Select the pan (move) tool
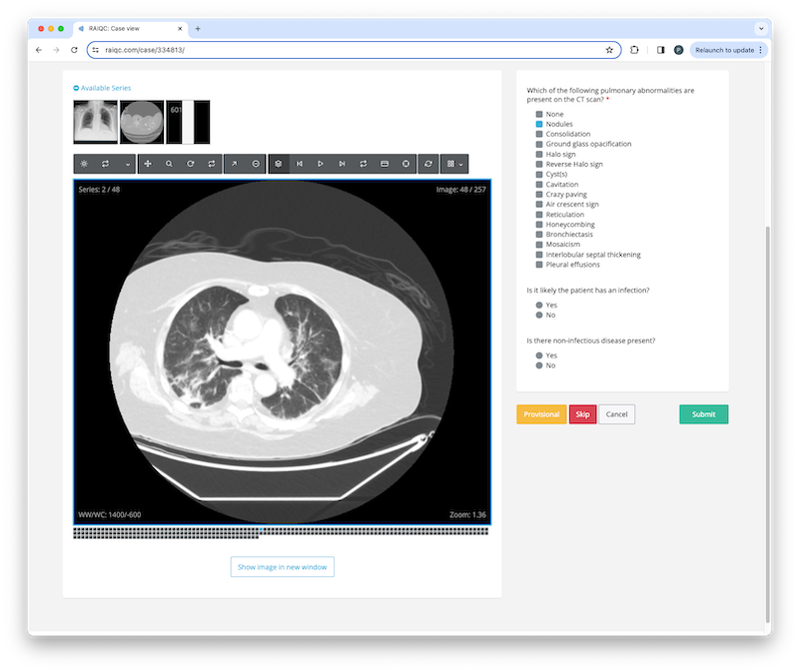 click(x=148, y=164)
